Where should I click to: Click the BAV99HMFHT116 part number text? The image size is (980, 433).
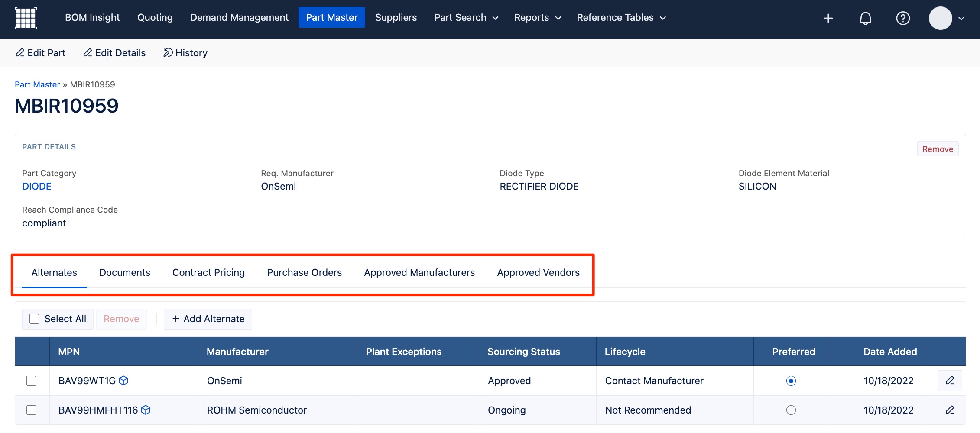tap(98, 410)
